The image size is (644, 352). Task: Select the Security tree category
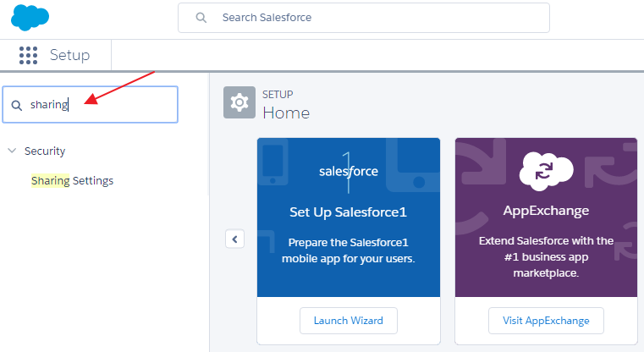click(45, 151)
